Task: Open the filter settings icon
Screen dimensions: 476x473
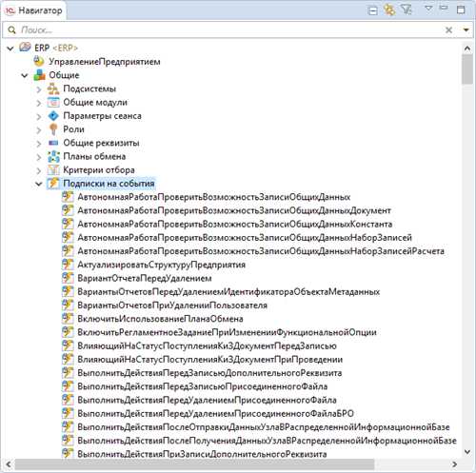Action: [407, 10]
